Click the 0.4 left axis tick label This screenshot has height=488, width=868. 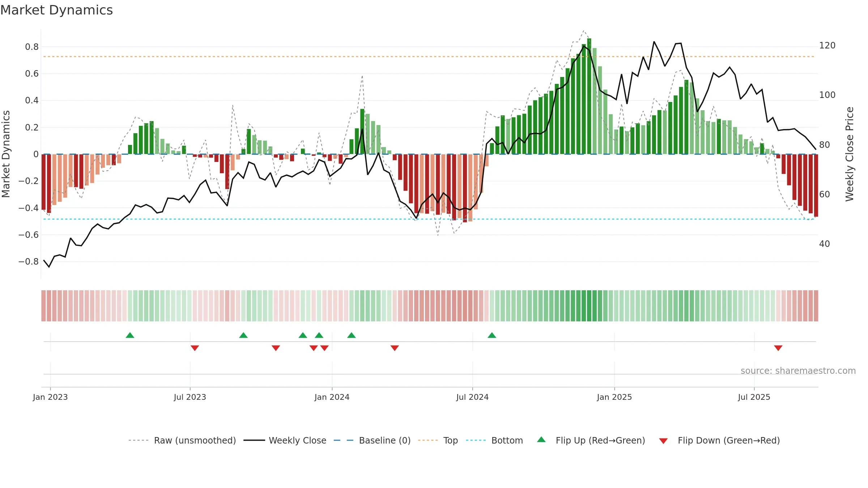click(x=32, y=100)
